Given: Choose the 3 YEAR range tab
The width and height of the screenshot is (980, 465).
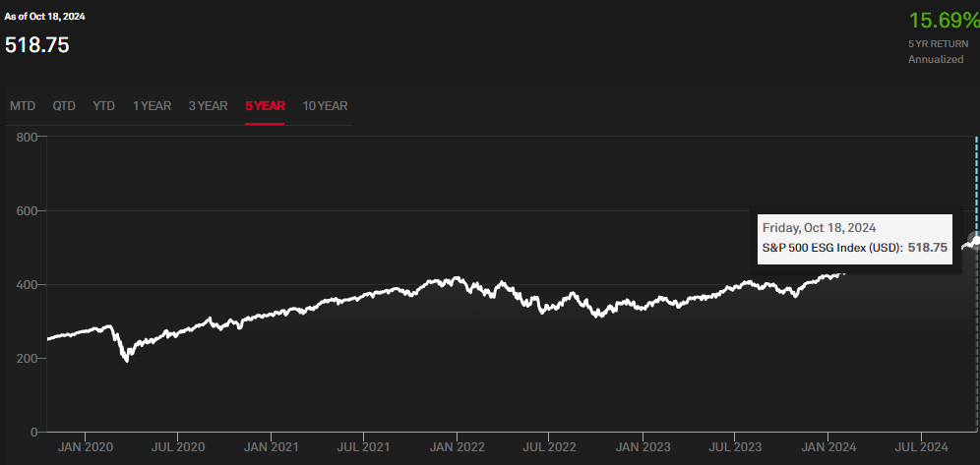Looking at the screenshot, I should [x=209, y=106].
